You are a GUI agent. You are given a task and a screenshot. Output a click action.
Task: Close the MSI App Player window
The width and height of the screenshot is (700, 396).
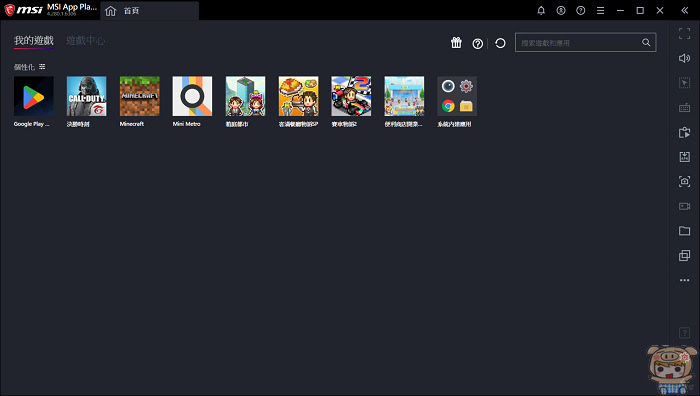click(x=660, y=10)
